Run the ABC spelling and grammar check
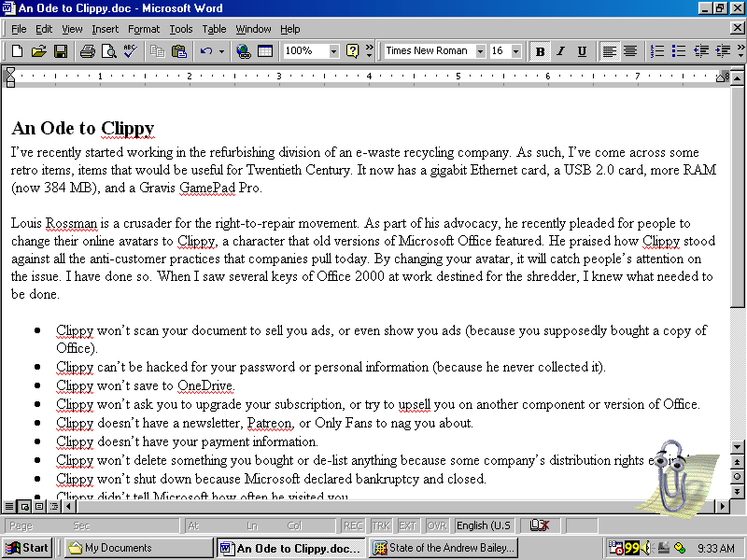This screenshot has height=560, width=747. click(x=131, y=51)
